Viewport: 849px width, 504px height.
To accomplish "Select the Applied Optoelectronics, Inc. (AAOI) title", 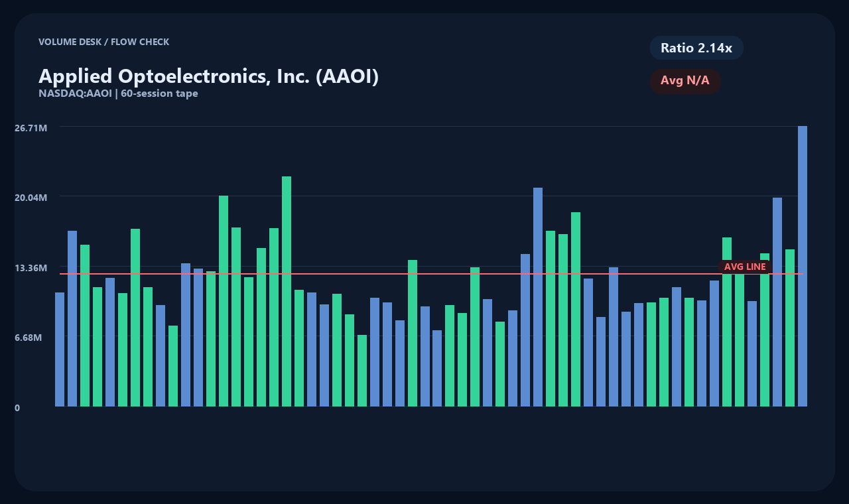I will point(208,76).
